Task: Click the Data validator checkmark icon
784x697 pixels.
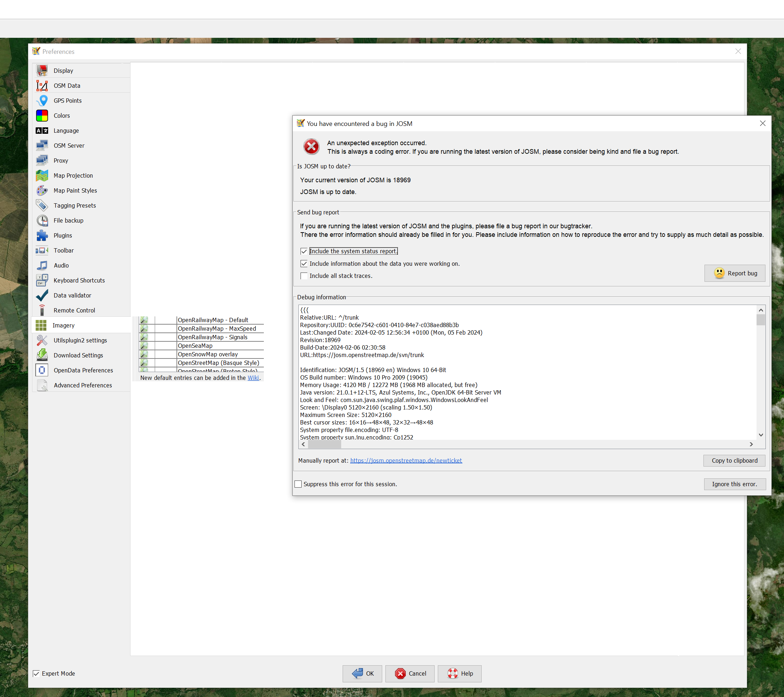Action: (42, 295)
